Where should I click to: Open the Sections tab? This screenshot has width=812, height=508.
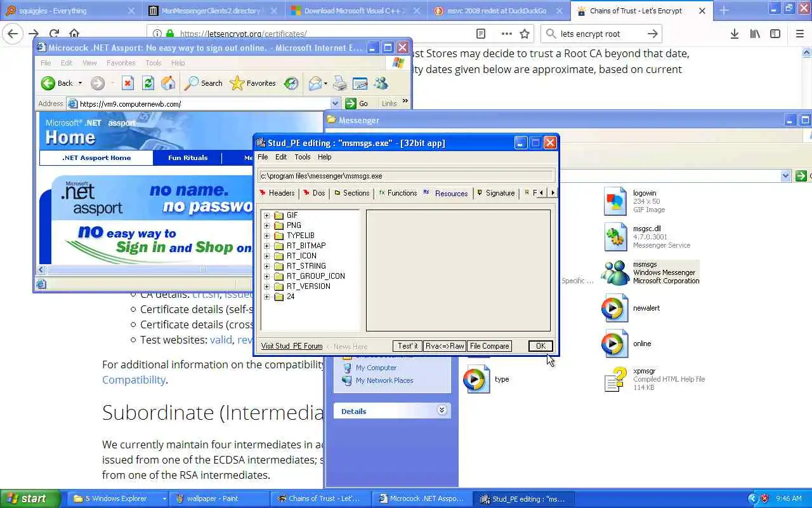pos(352,193)
